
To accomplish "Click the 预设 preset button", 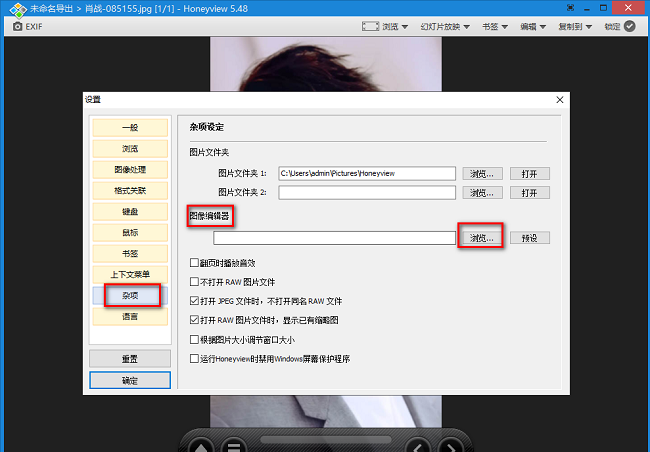I will point(529,238).
